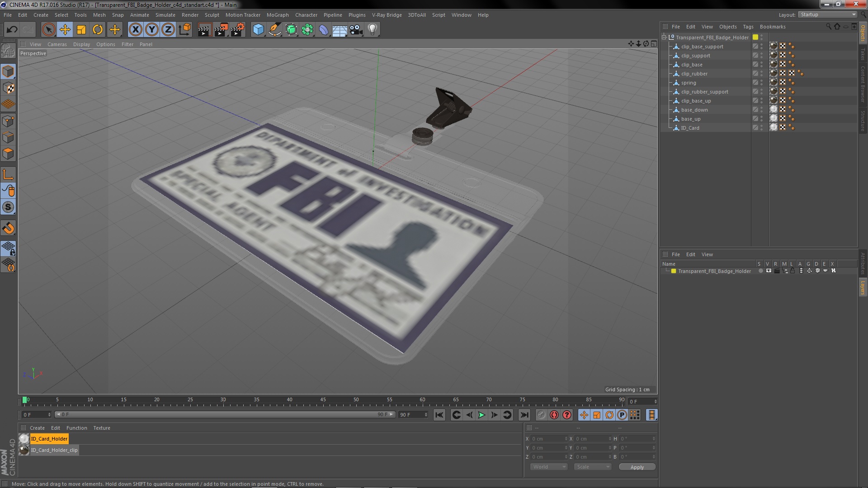Screen dimensions: 868x488
Task: Add a Subdivision Surface generator
Action: (291, 30)
